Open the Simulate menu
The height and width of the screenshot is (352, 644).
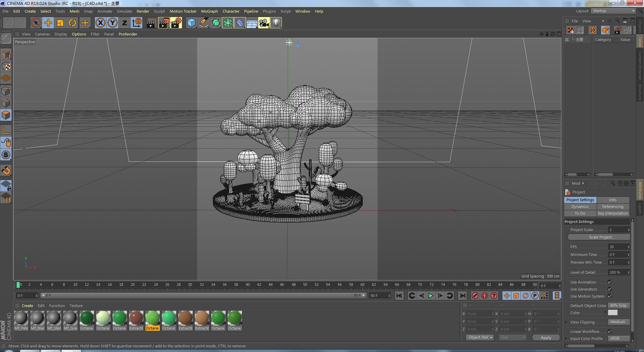(124, 11)
